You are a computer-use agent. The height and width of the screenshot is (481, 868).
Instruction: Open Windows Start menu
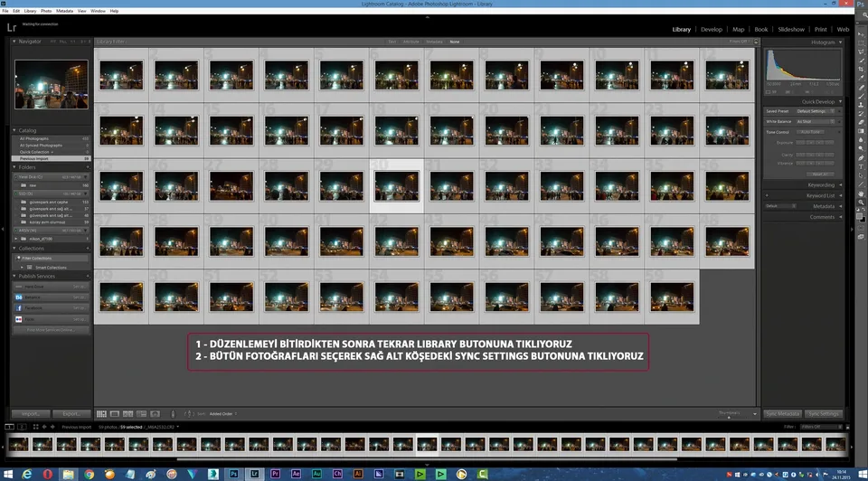click(8, 474)
